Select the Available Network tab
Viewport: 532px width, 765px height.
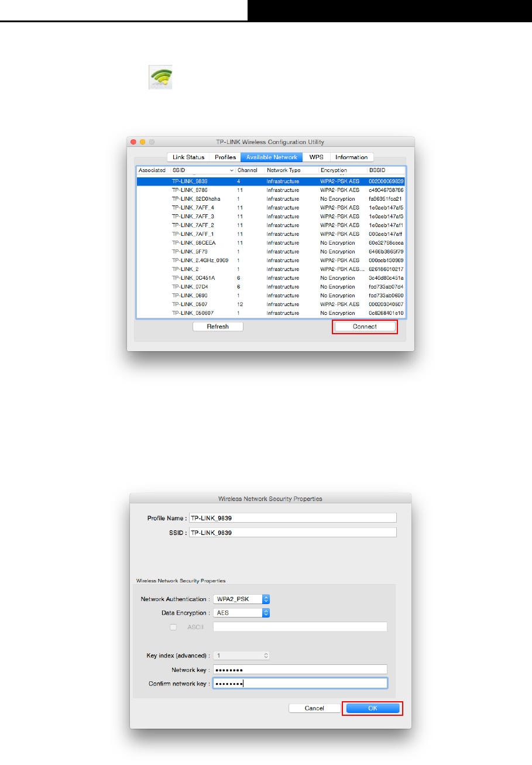click(x=272, y=157)
